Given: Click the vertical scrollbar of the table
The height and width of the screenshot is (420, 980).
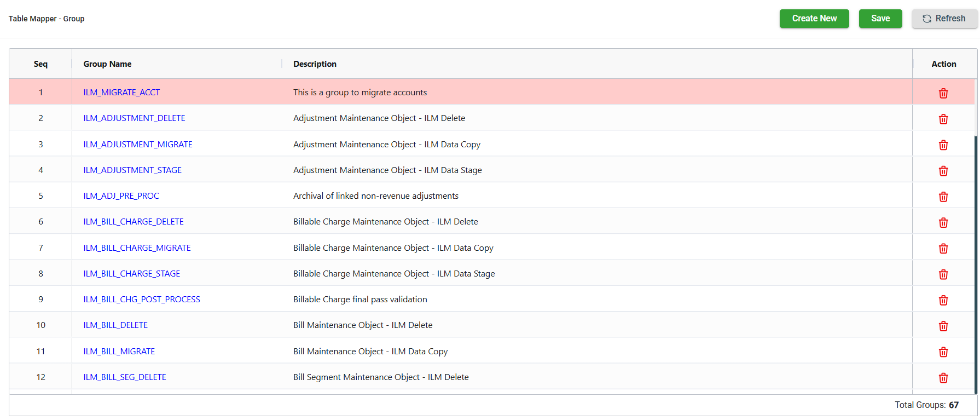Looking at the screenshot, I should click(976, 263).
